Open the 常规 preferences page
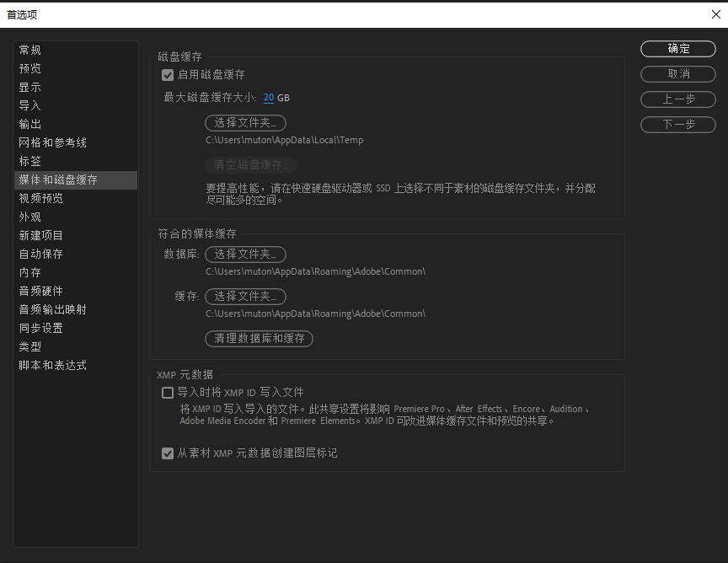This screenshot has height=563, width=728. pyautogui.click(x=29, y=50)
